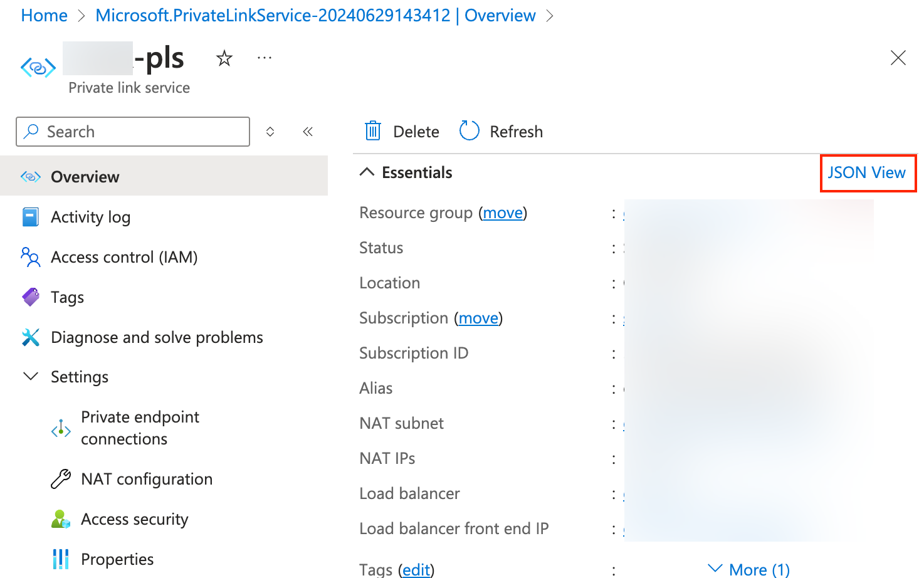The image size is (924, 578).
Task: Collapse the Settings group in sidebar
Action: pos(31,376)
